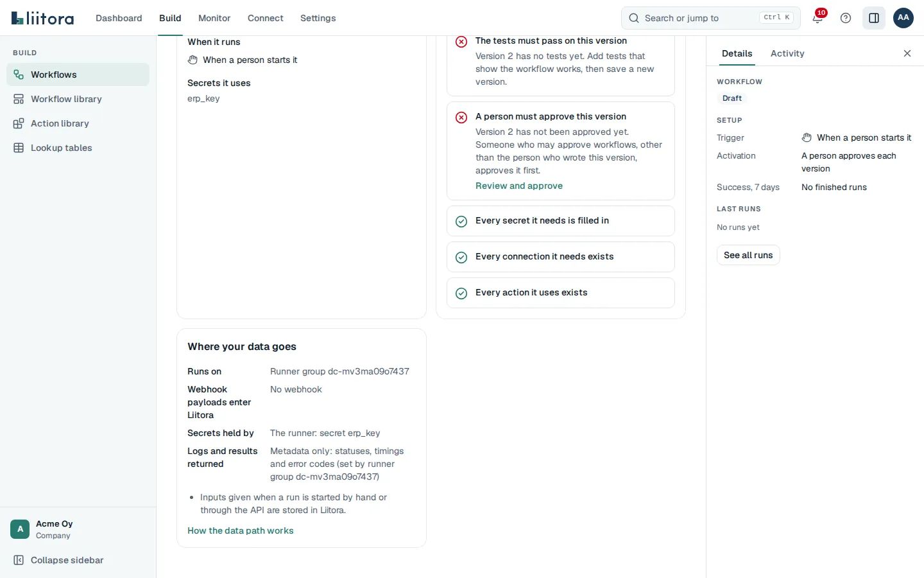This screenshot has height=578, width=924.
Task: Click the check icon beside action exists
Action: point(461,293)
